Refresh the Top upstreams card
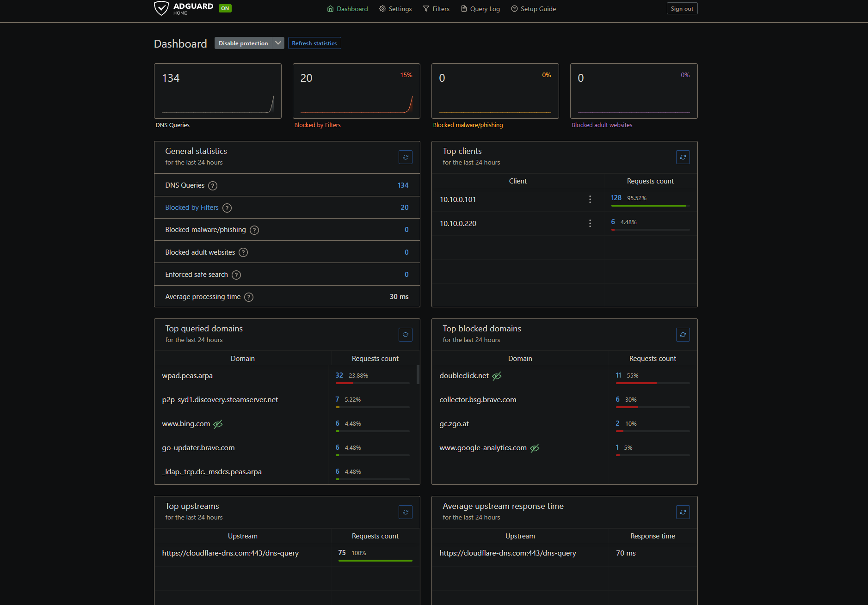This screenshot has height=605, width=868. (x=406, y=512)
